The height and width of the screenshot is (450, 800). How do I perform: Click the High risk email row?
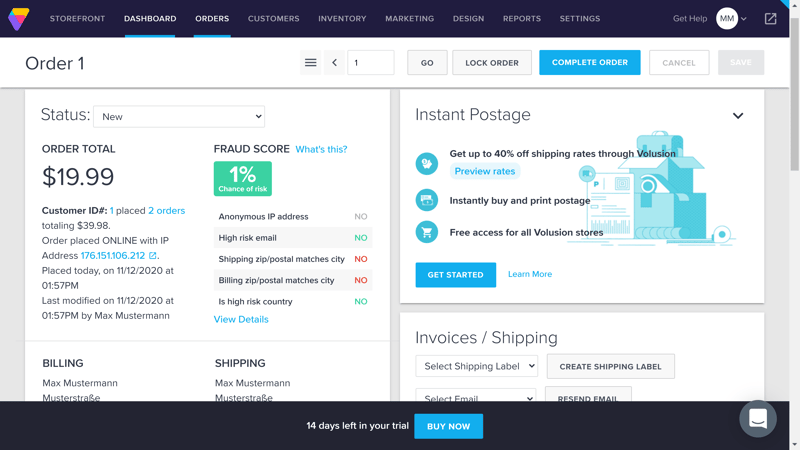(293, 238)
